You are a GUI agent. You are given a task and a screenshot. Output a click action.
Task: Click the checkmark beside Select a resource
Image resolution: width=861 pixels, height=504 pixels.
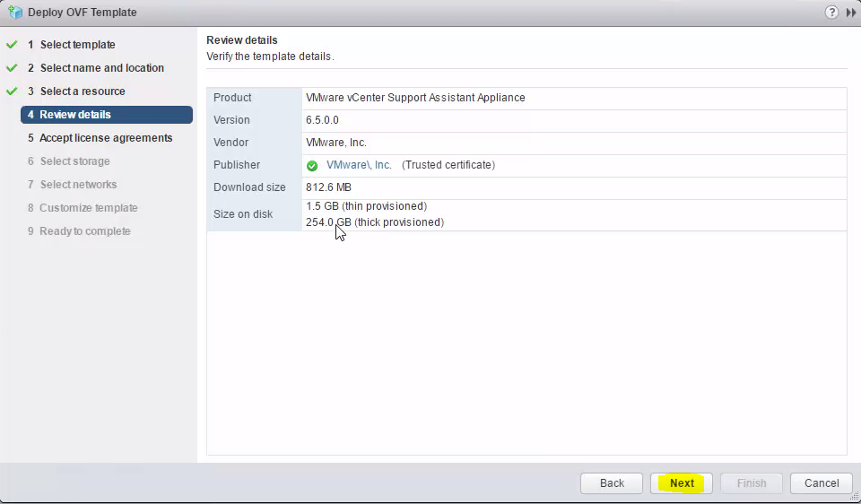point(12,91)
